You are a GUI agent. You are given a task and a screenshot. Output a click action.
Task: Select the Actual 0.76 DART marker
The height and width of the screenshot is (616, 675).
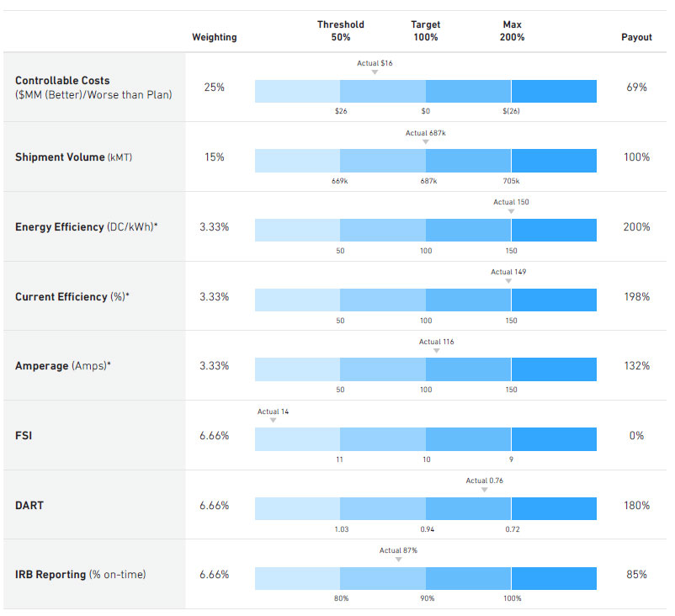point(484,490)
